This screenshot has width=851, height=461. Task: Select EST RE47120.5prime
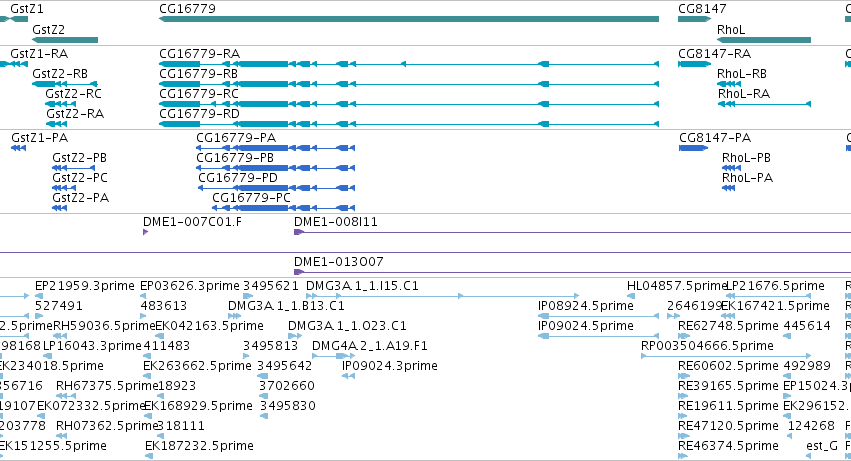(728, 427)
